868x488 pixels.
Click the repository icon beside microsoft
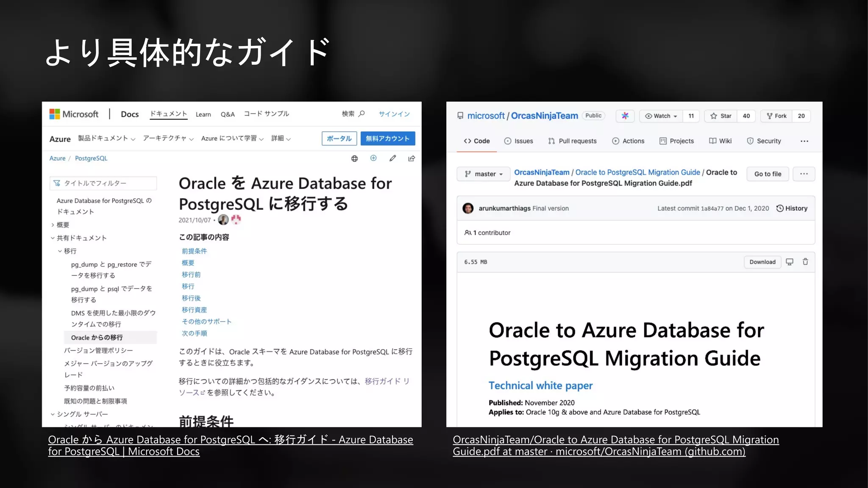[460, 116]
